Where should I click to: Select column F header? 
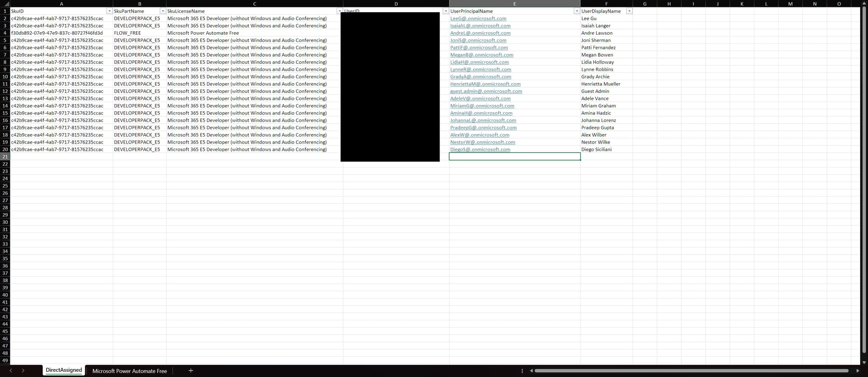click(606, 3)
